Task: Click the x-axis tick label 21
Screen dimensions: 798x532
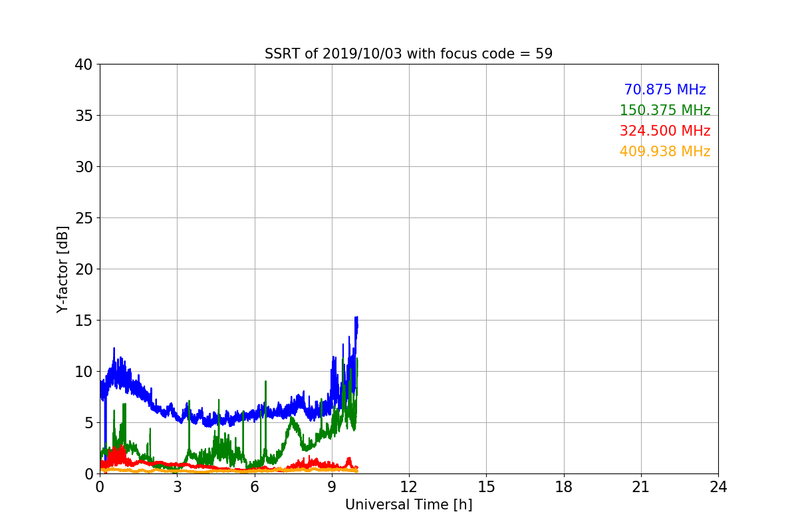Action: (x=641, y=487)
